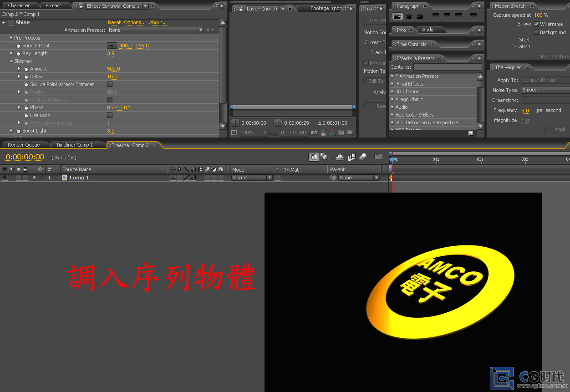The image size is (570, 392).
Task: Select justify last left in Paragraph panel
Action: (436, 16)
